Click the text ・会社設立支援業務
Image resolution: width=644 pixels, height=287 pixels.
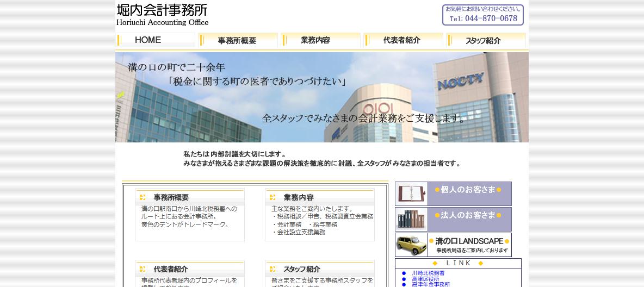pos(299,233)
